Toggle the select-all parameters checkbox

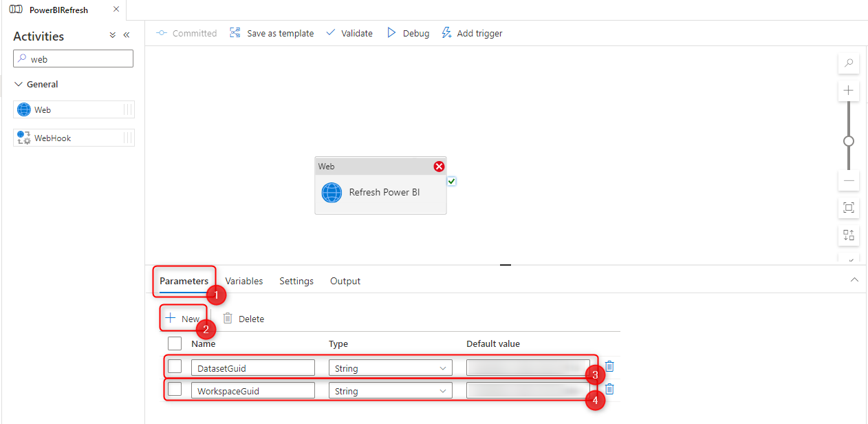[x=175, y=343]
